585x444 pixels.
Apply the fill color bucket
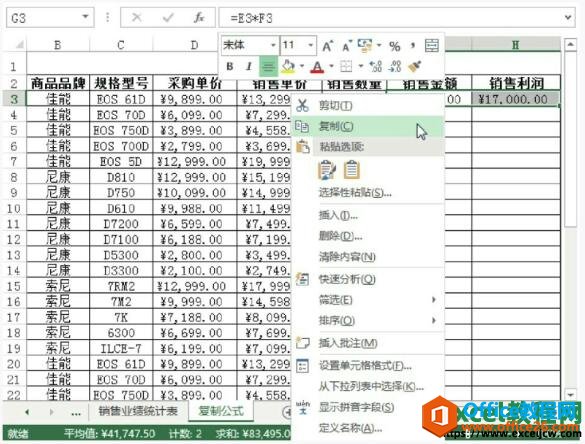click(288, 66)
